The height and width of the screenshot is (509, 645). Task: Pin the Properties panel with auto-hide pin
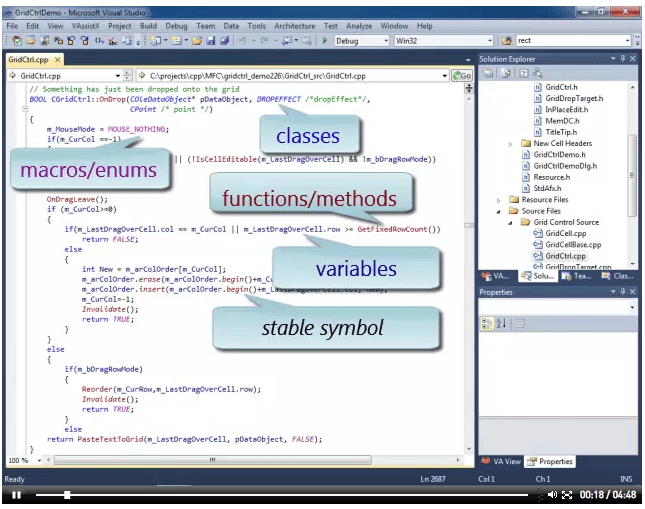coord(623,291)
